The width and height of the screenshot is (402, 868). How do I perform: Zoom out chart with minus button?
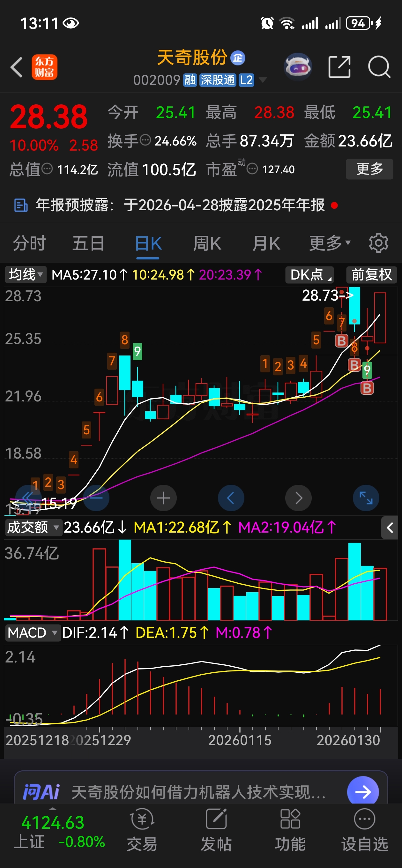tap(96, 498)
